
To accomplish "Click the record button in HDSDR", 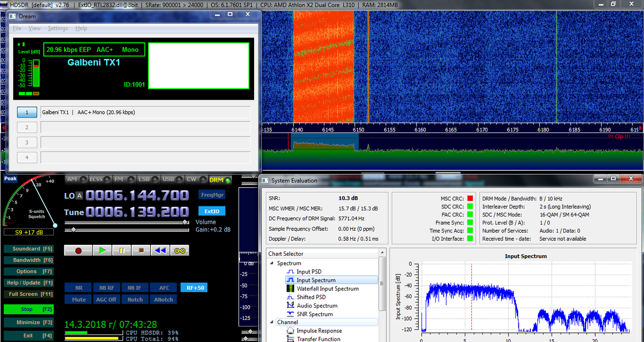I will point(78,250).
